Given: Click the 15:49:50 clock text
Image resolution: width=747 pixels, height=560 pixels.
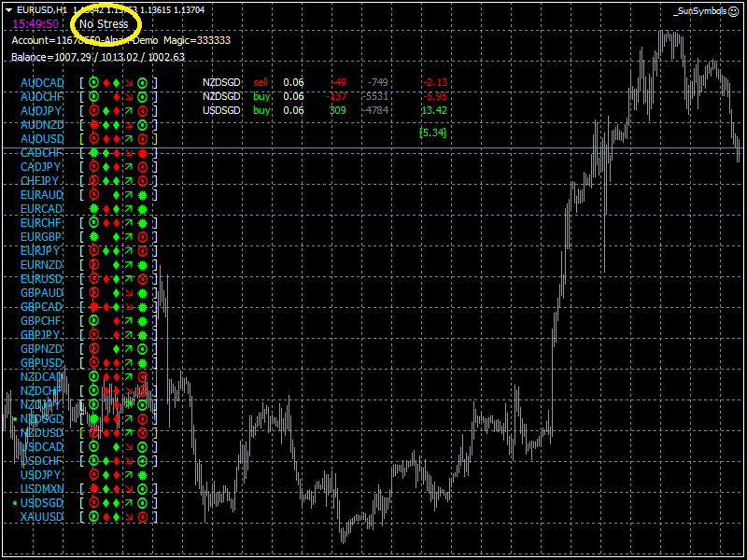Looking at the screenshot, I should tap(35, 24).
